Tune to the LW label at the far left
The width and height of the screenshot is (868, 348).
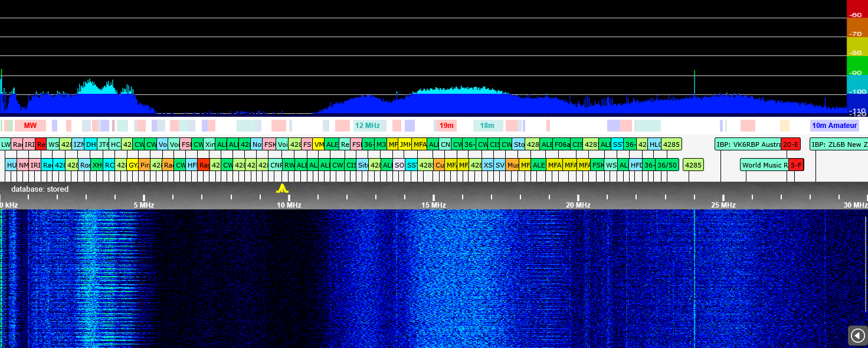pyautogui.click(x=5, y=145)
